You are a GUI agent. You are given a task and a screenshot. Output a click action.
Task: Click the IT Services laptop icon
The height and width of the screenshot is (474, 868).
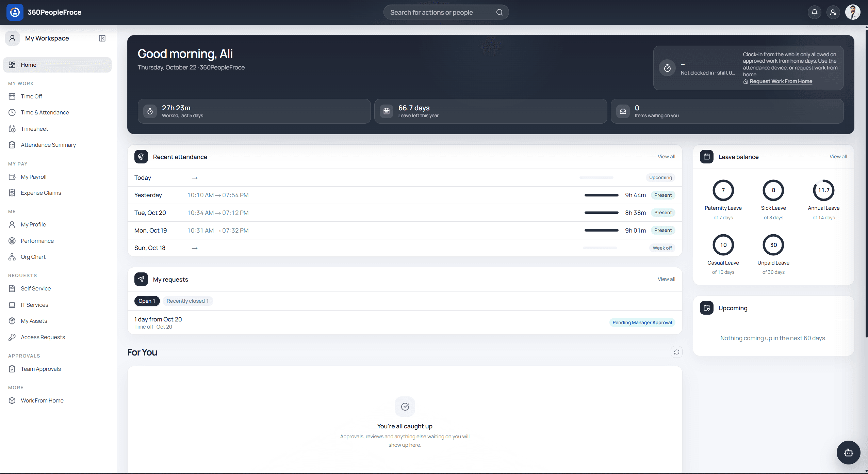12,305
